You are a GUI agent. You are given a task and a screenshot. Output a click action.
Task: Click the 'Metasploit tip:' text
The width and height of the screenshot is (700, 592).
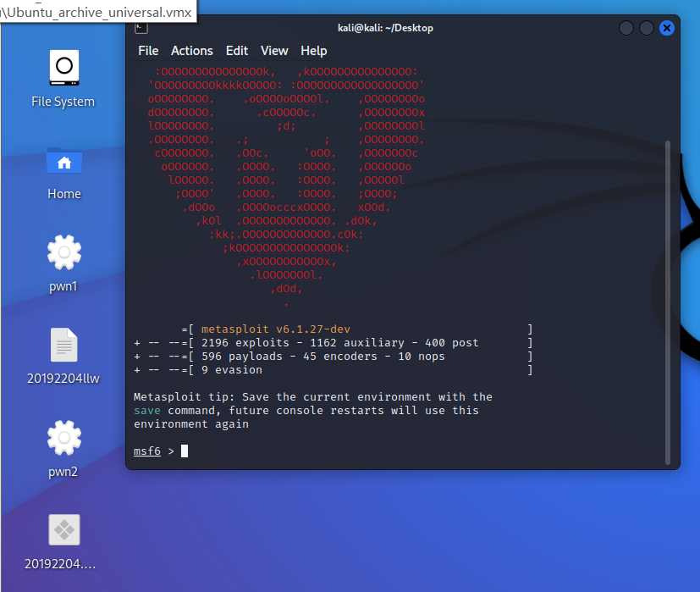click(184, 397)
